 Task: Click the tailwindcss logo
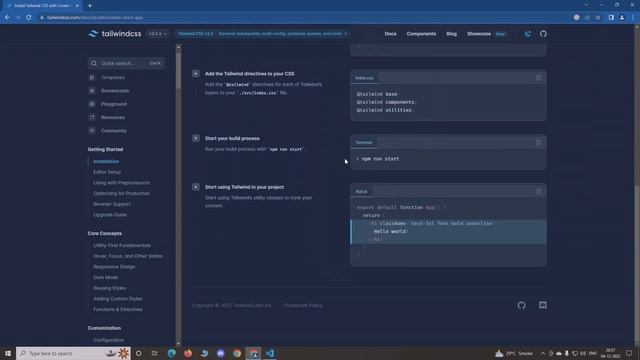click(115, 34)
